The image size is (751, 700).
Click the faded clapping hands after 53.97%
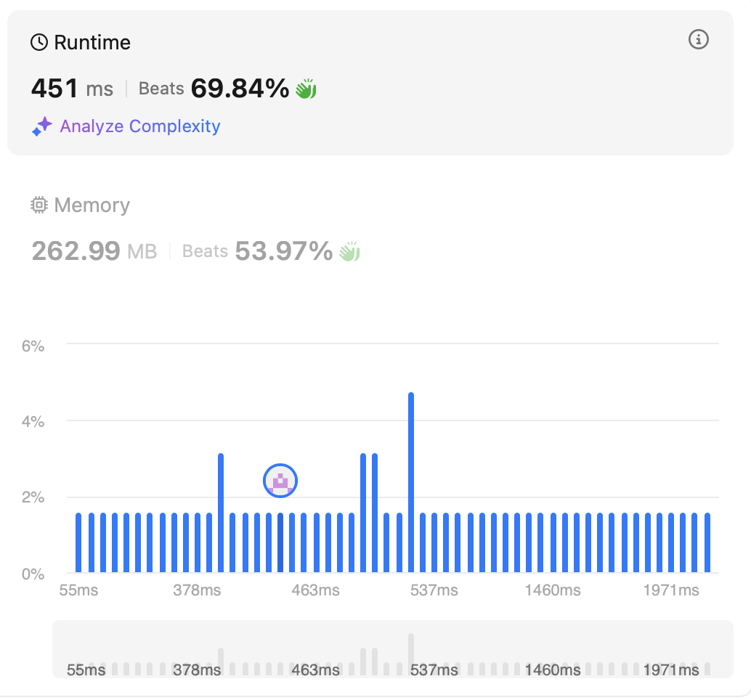click(x=350, y=252)
